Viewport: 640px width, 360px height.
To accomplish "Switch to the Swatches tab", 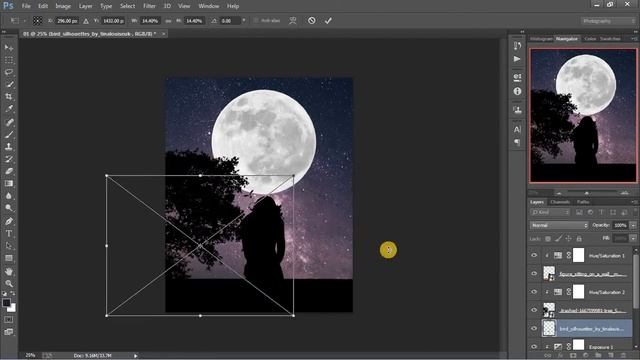I will tap(610, 39).
